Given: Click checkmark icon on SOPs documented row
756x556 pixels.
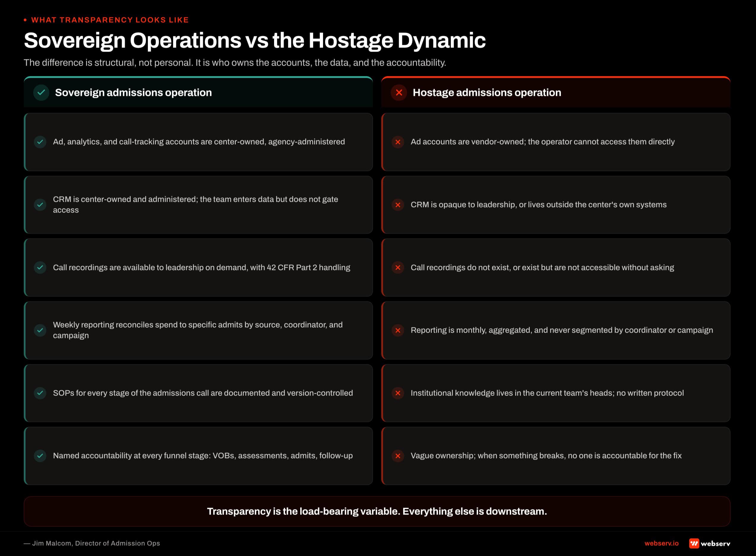Looking at the screenshot, I should click(x=40, y=393).
